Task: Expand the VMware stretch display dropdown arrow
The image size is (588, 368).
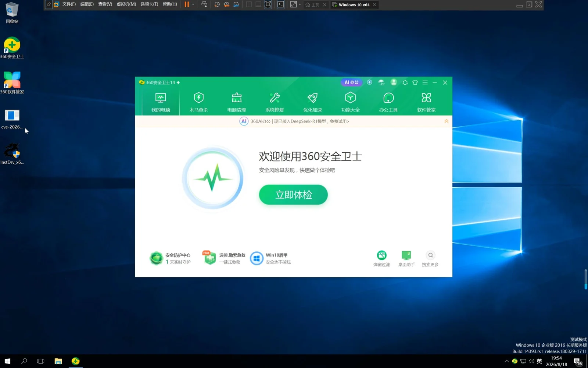Action: [300, 4]
